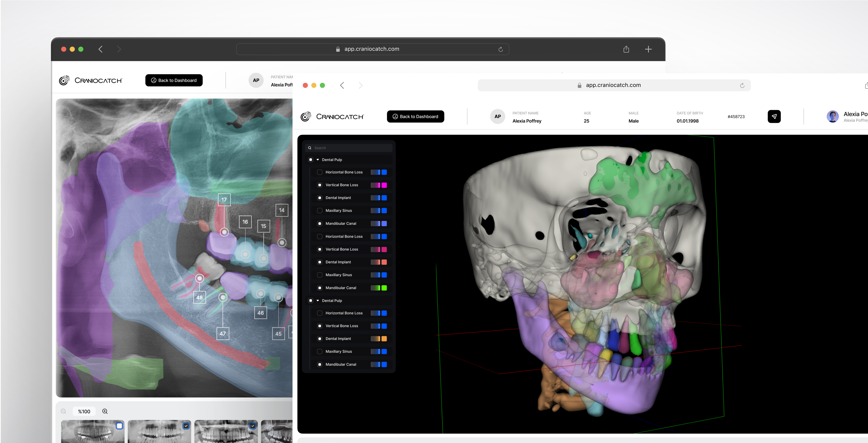Click the send paper-plane icon button
Image resolution: width=868 pixels, height=443 pixels.
pos(774,117)
